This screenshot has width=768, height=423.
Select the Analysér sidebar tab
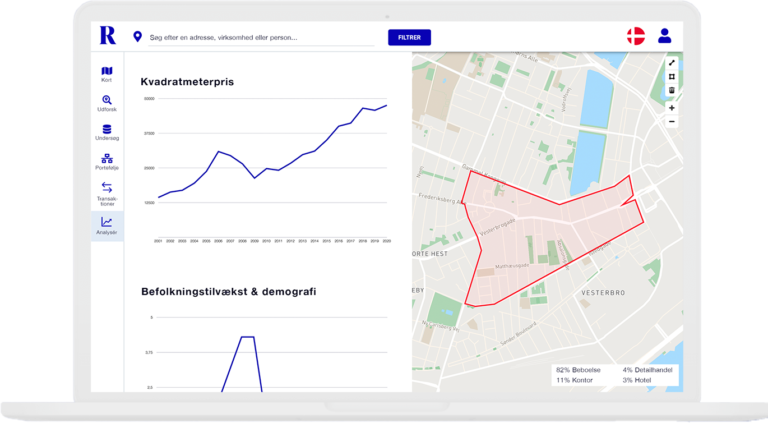point(107,226)
